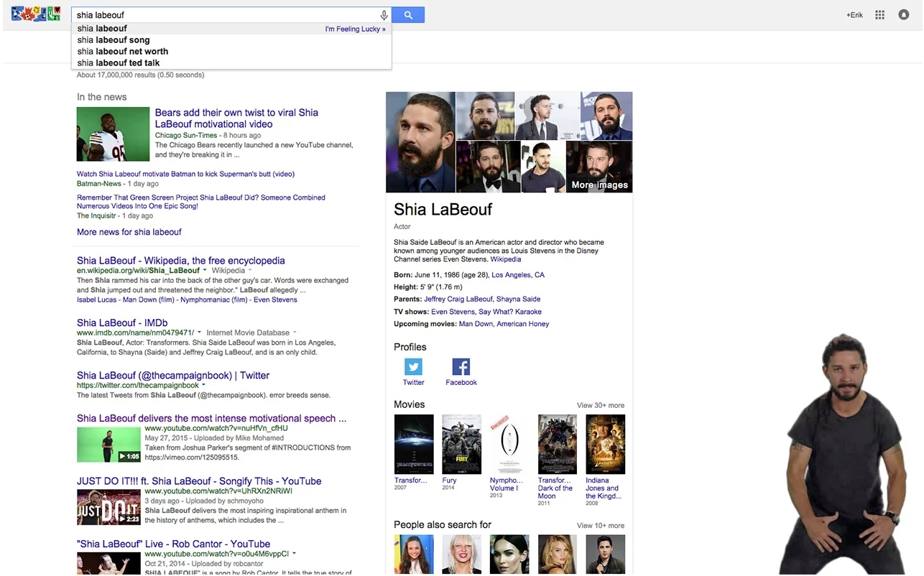Click Shayna Saide parent link
This screenshot has height=576, width=924.
click(x=518, y=299)
